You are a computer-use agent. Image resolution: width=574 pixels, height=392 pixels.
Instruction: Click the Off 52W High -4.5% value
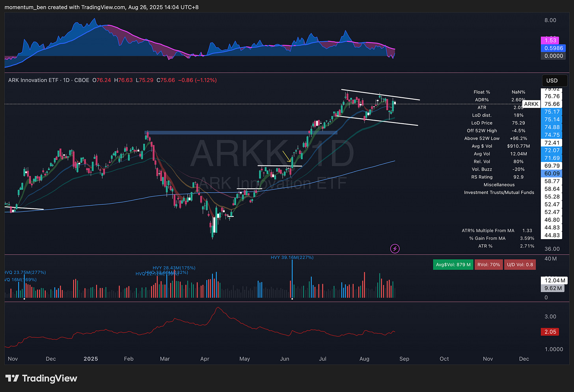(518, 131)
